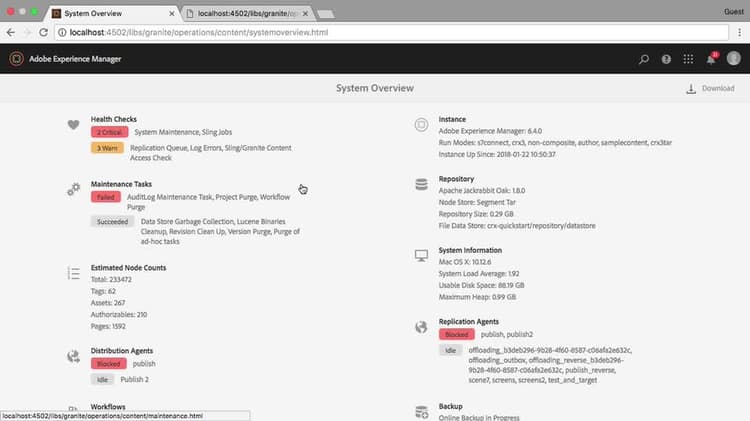Screen dimensions: 750x421
Task: Open the Backup heading link
Action: [451, 406]
